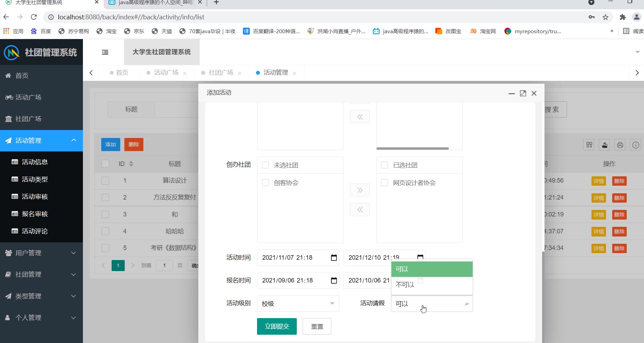Viewport: 644px width, 343px height.
Task: Switch to the 社团广场 tab
Action: 221,73
